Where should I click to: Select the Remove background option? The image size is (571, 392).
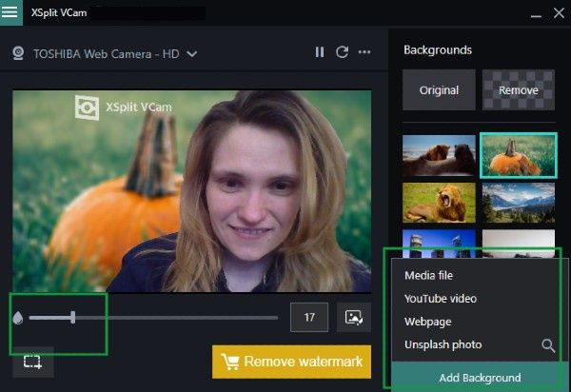[519, 89]
